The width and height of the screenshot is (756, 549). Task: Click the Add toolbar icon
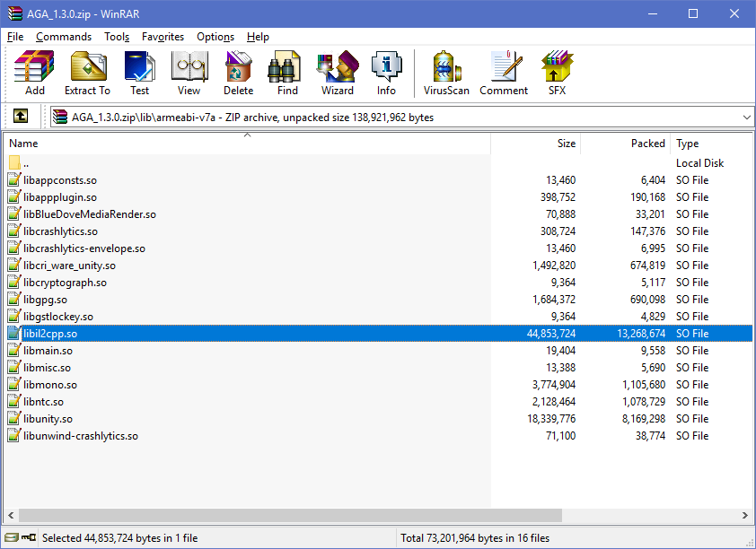(x=35, y=73)
